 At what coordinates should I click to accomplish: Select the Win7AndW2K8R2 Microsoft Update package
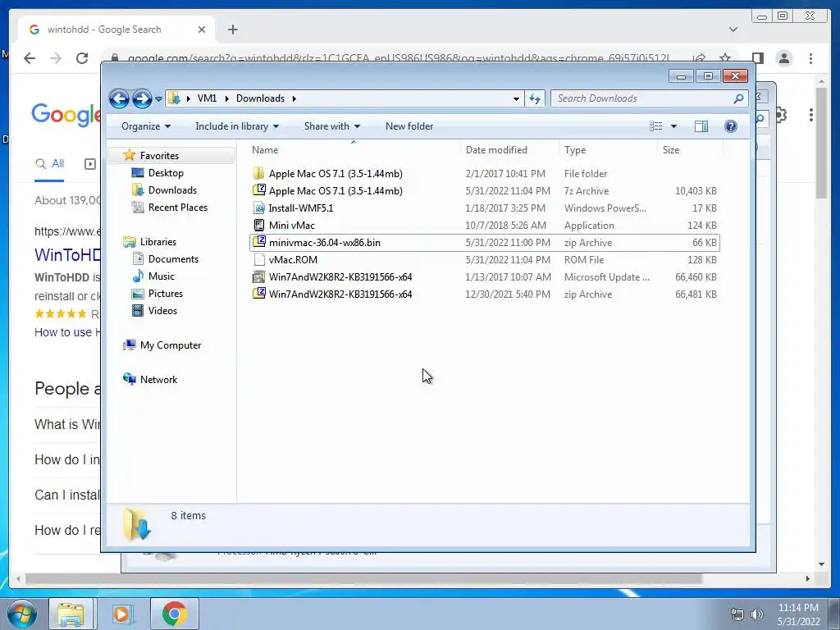click(484, 276)
